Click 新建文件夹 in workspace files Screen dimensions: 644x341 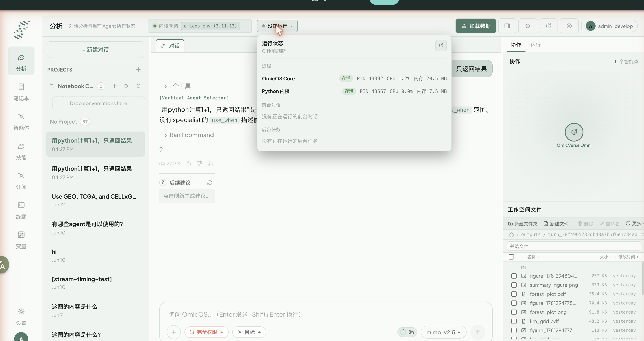point(523,224)
